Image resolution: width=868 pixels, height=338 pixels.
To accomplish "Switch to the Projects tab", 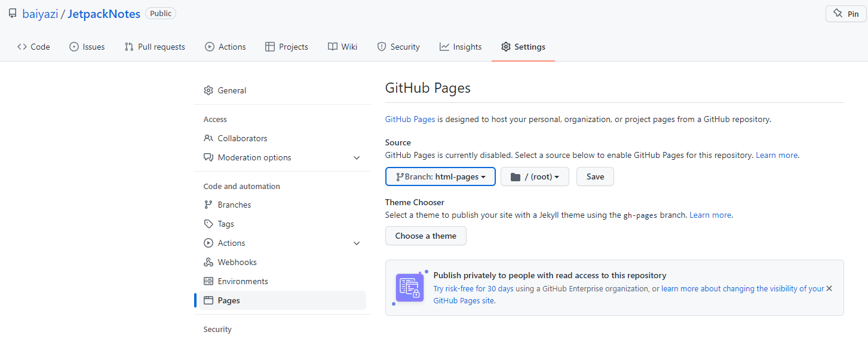I will tap(287, 47).
